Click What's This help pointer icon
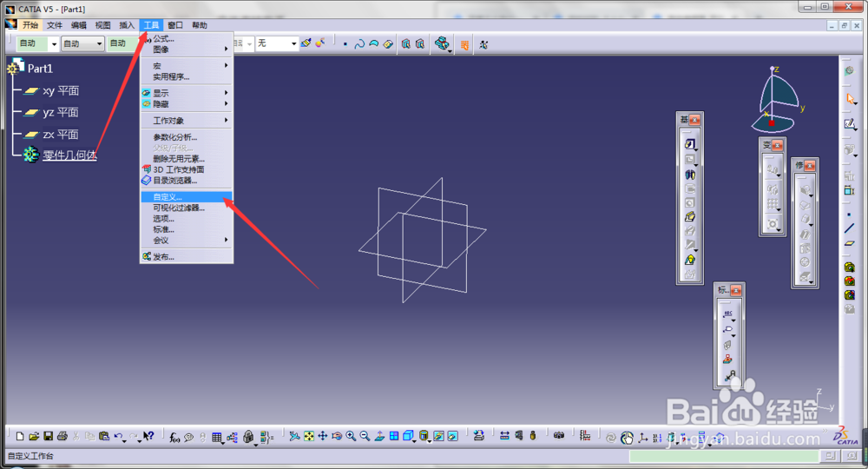The width and height of the screenshot is (868, 469). (x=148, y=436)
